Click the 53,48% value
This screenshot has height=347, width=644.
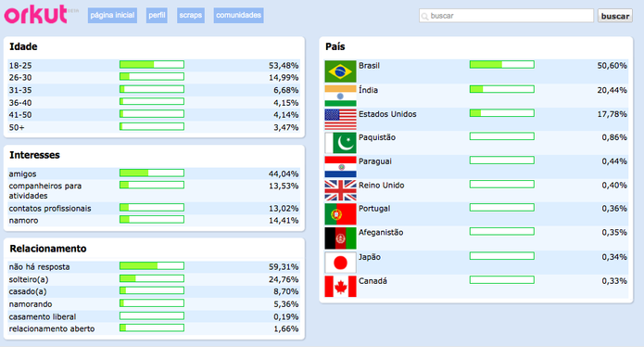click(x=284, y=65)
